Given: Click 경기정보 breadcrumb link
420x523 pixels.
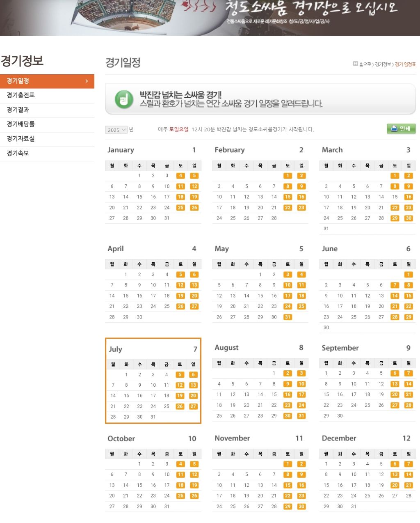Looking at the screenshot, I should pos(383,64).
